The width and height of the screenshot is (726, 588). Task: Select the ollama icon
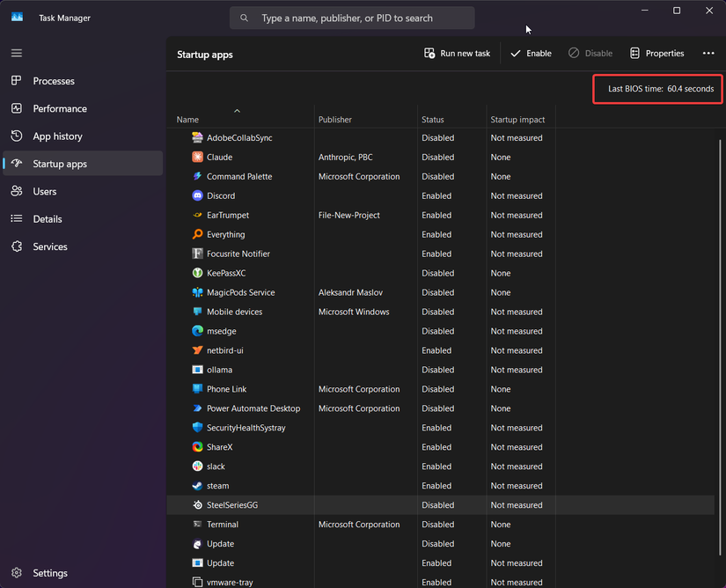coord(198,370)
